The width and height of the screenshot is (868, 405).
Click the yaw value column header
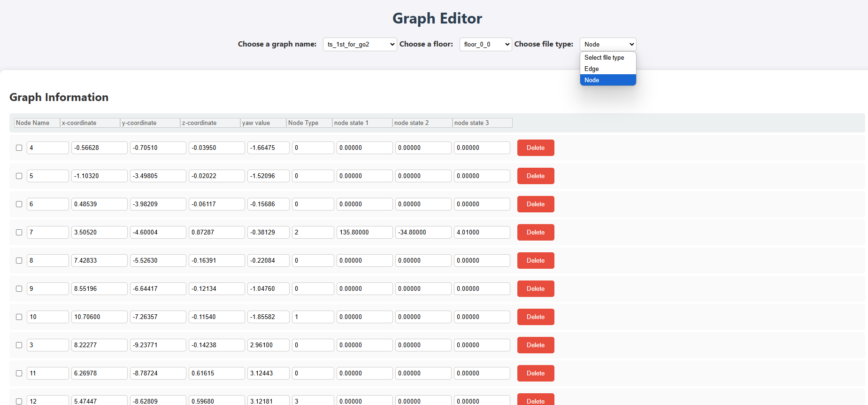263,123
